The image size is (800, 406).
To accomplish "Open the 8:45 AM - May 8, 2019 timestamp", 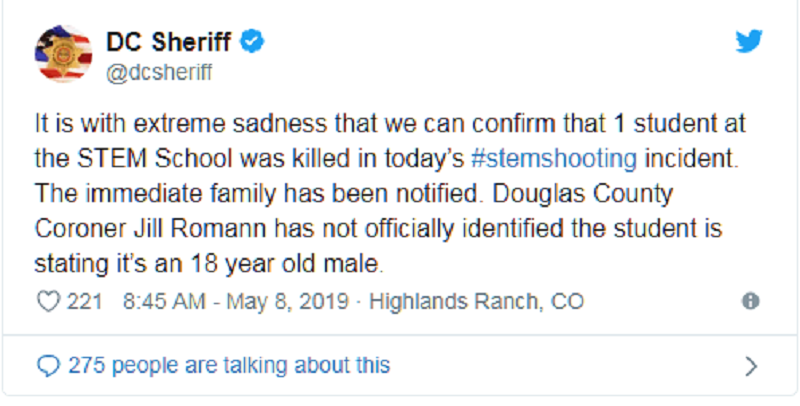I will [236, 301].
